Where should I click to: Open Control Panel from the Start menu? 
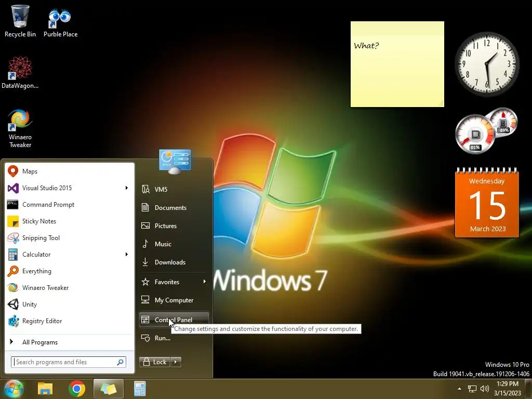pyautogui.click(x=174, y=320)
